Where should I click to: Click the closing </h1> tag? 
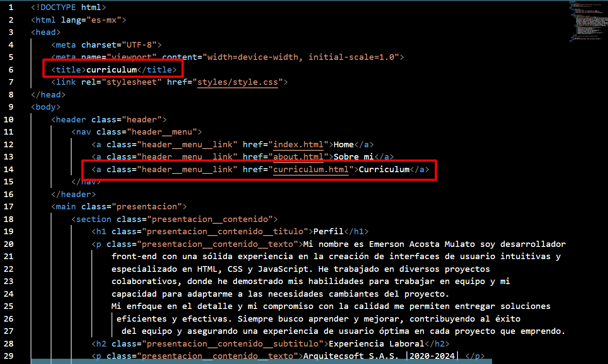[x=356, y=231]
